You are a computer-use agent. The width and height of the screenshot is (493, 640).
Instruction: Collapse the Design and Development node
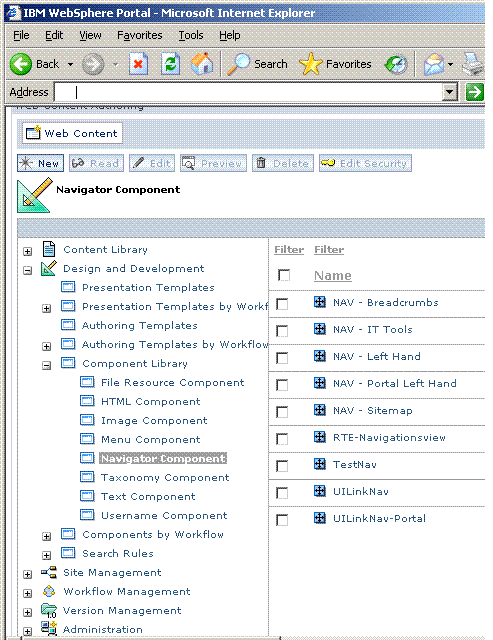click(x=27, y=270)
